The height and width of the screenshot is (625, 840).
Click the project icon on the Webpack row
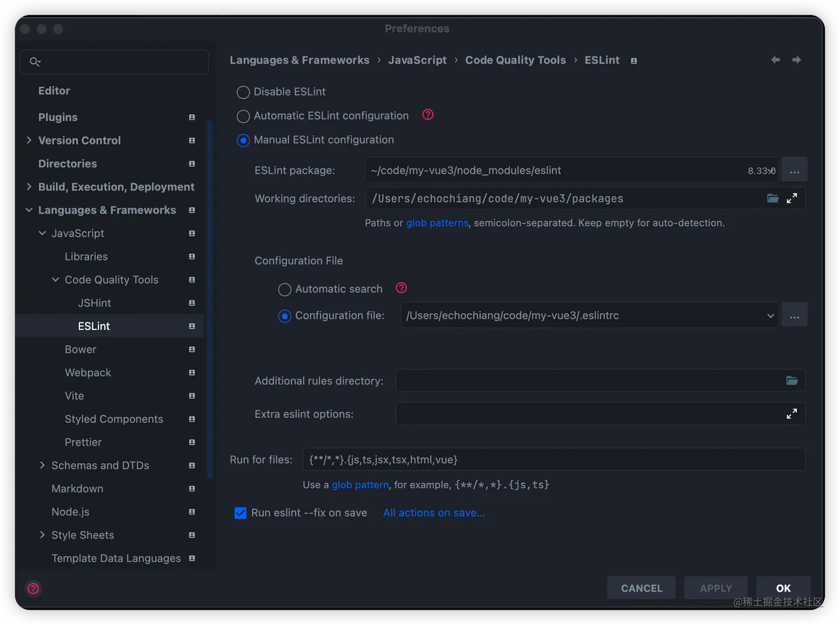tap(192, 373)
